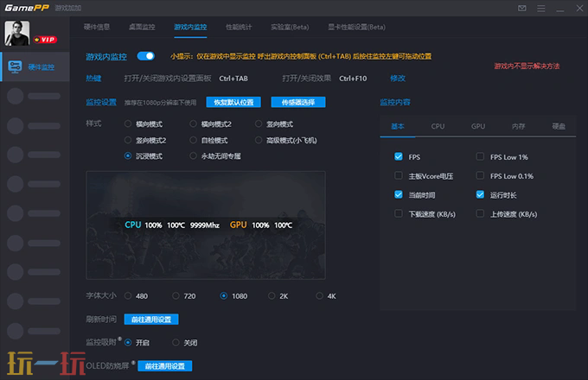Enable the FPS Low 0.1% checkbox
Screen dimensions: 588x380
480,175
